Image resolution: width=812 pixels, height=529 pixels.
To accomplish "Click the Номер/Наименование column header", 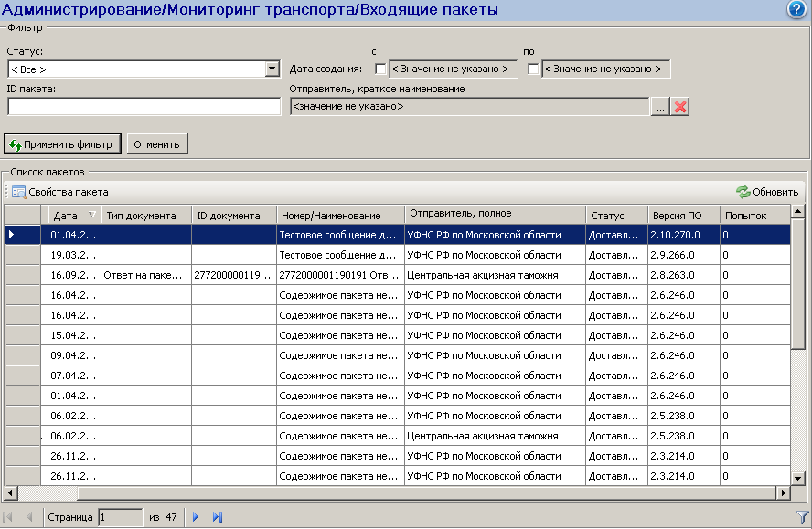I will pyautogui.click(x=340, y=216).
